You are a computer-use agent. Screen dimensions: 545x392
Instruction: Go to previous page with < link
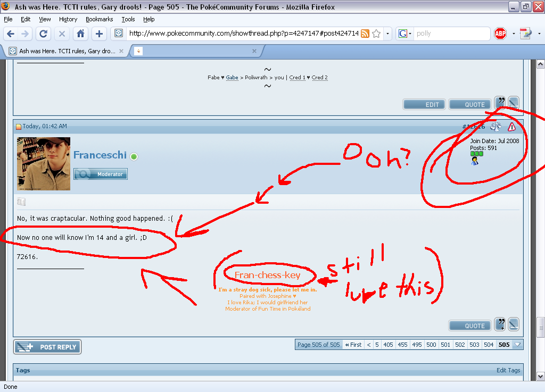pos(369,345)
